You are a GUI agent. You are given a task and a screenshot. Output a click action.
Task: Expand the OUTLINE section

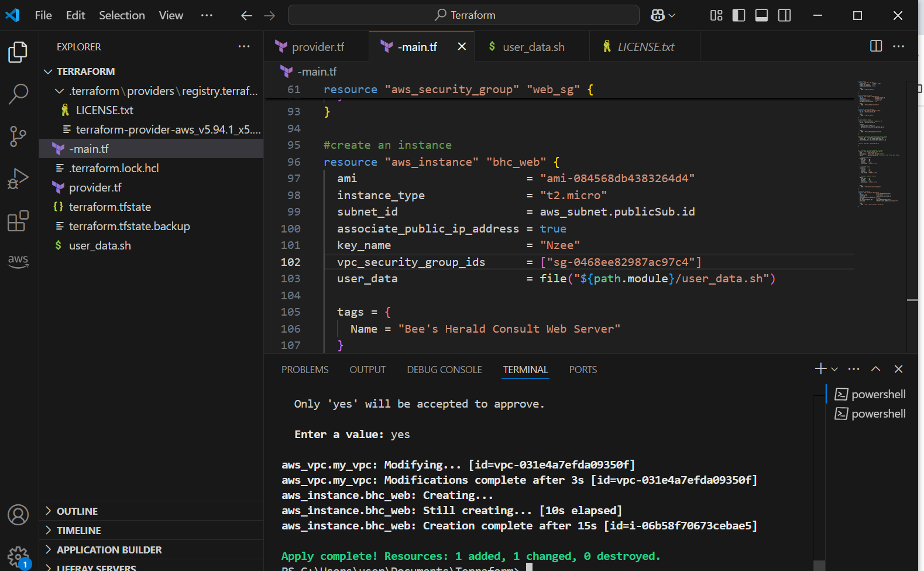click(151, 511)
